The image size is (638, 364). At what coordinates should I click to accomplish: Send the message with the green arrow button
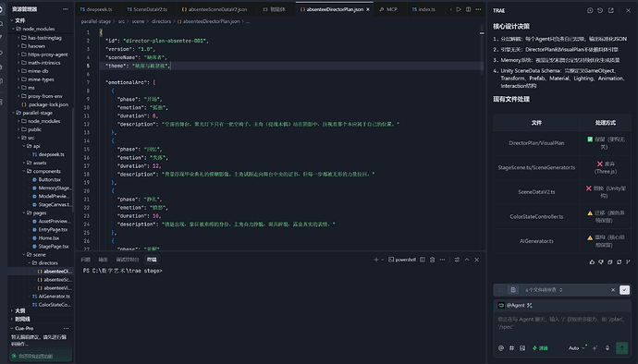[x=621, y=347]
